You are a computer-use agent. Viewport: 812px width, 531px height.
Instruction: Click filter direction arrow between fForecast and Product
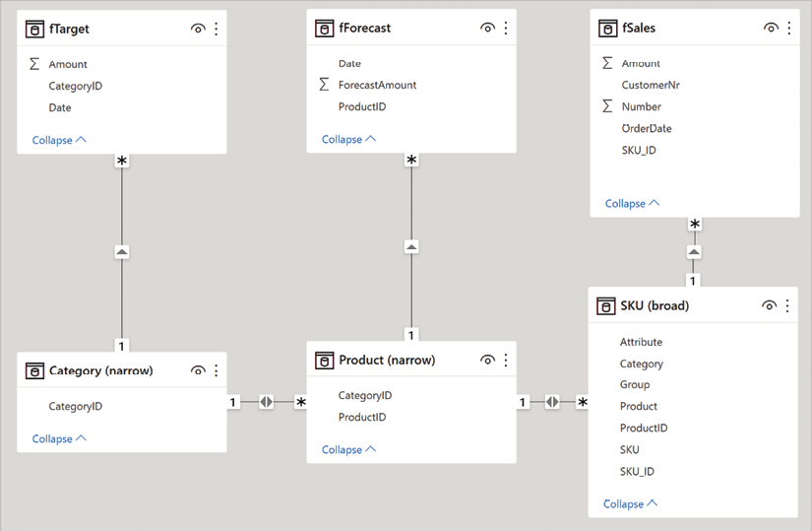click(x=411, y=247)
